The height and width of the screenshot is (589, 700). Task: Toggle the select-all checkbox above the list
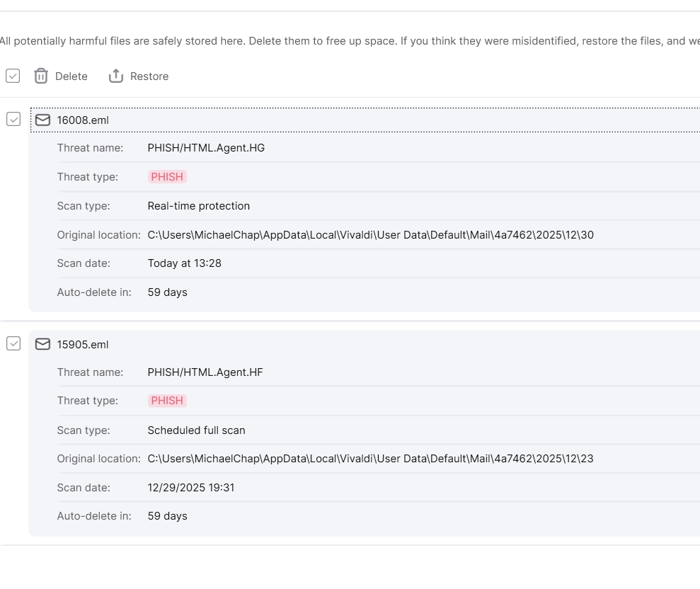(13, 76)
